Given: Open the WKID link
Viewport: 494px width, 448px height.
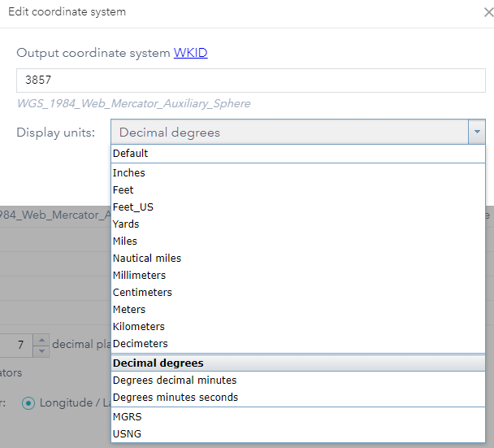Looking at the screenshot, I should [190, 53].
